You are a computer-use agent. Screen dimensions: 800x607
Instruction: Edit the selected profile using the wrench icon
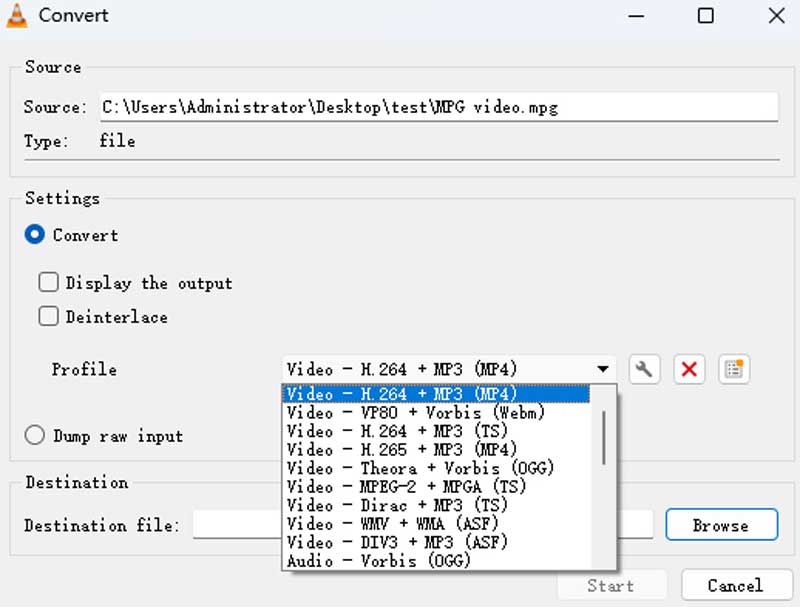(x=644, y=369)
